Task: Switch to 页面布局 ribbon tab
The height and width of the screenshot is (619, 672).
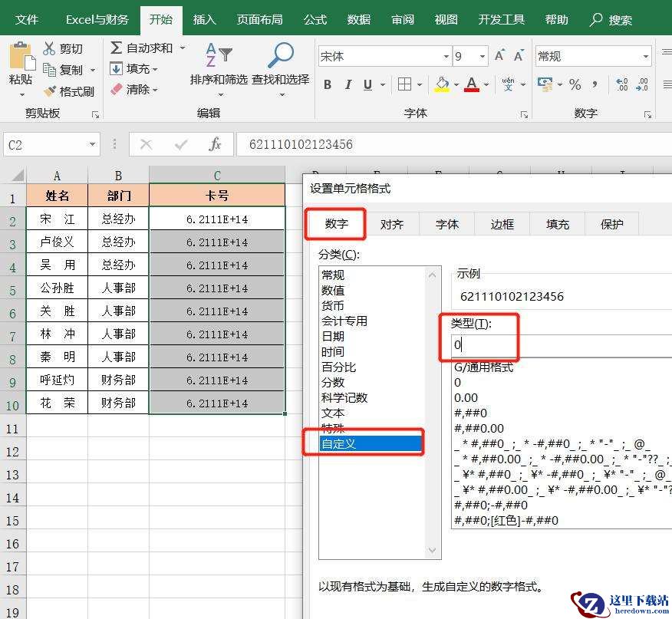Action: pos(260,20)
